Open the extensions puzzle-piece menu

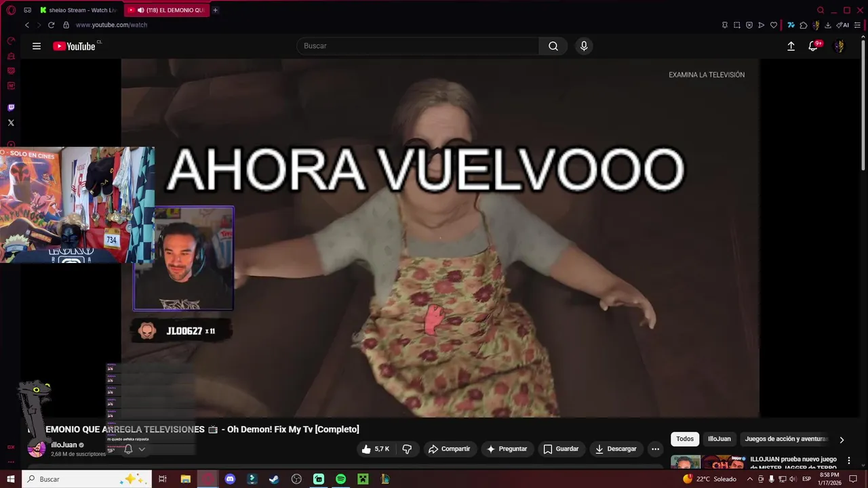coord(804,25)
